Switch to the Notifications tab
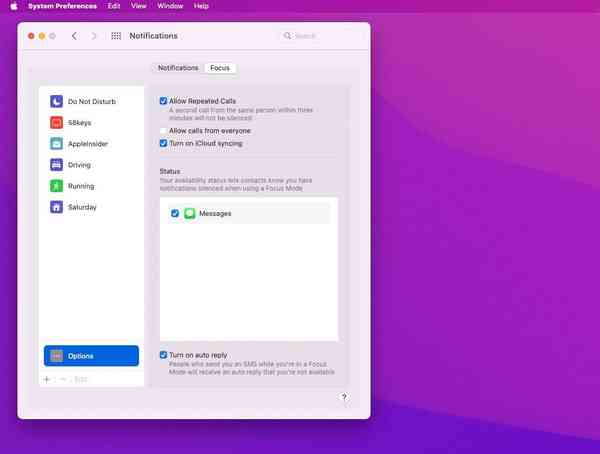This screenshot has height=454, width=600. 178,68
